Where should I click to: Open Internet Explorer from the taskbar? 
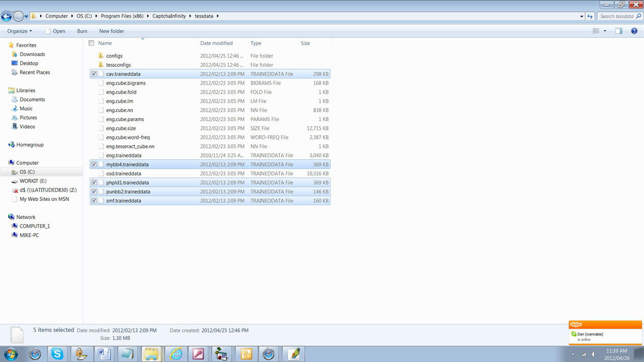click(x=176, y=354)
